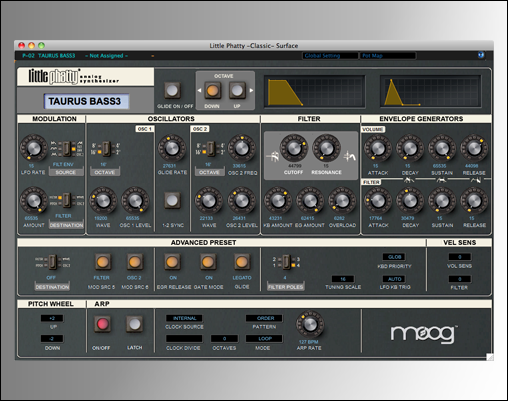Viewport: 508px width, 401px height.
Task: Toggle the Glide On/Off button
Action: click(x=172, y=90)
